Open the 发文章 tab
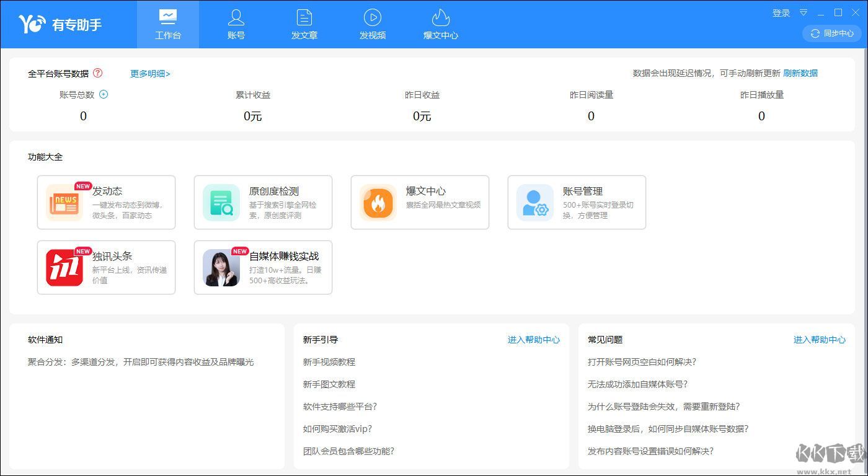The width and height of the screenshot is (868, 476). (304, 24)
